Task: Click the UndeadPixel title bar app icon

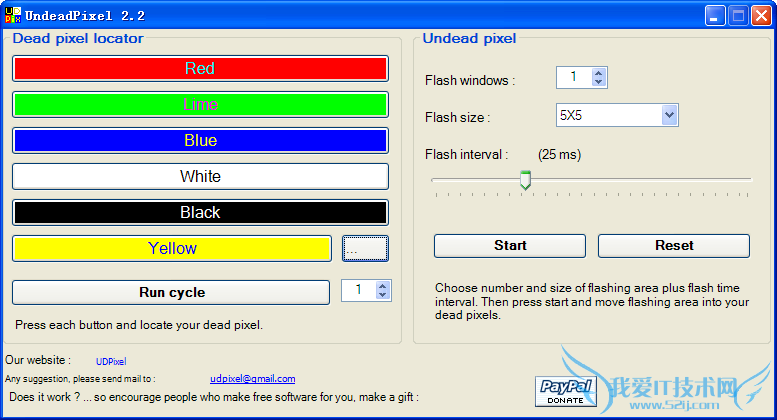Action: pyautogui.click(x=13, y=15)
